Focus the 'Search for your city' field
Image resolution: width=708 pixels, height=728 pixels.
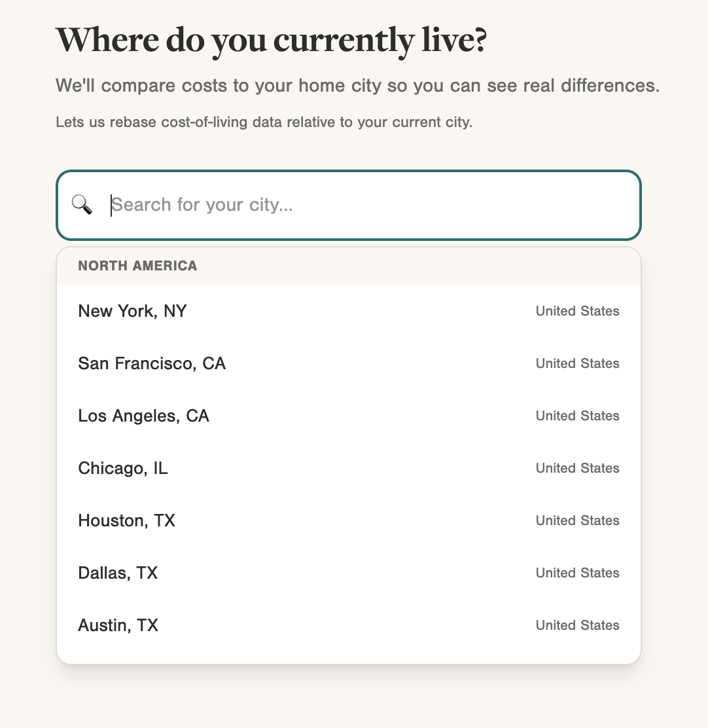pos(366,206)
